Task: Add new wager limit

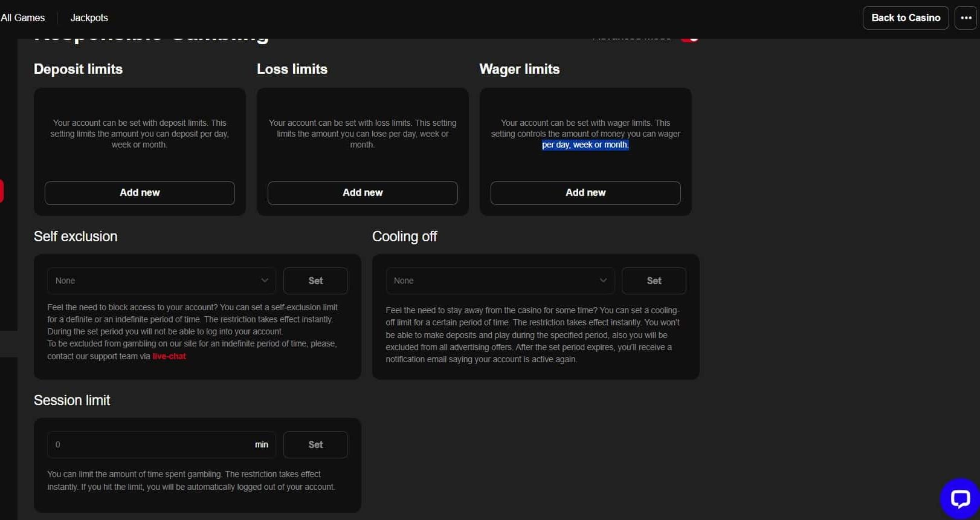Action: tap(585, 193)
